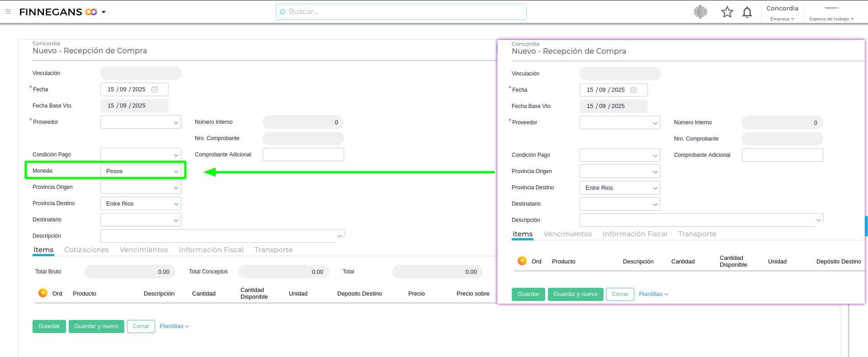This screenshot has height=357, width=868.
Task: Switch to Transporte tab in right form
Action: tap(697, 234)
